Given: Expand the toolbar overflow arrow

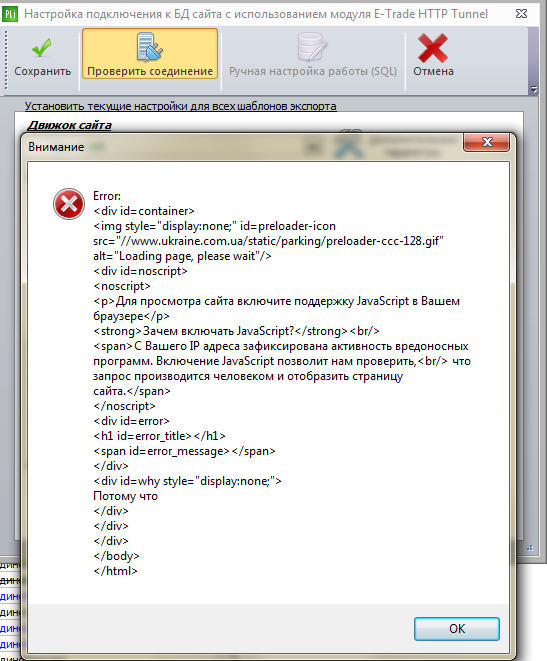Looking at the screenshot, I should click(534, 89).
